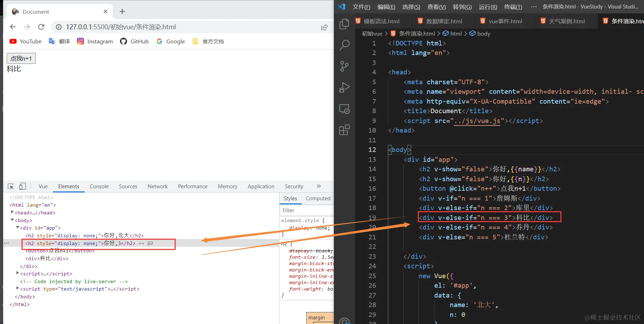The height and width of the screenshot is (324, 644).
Task: Open a new browser tab
Action: [122, 12]
